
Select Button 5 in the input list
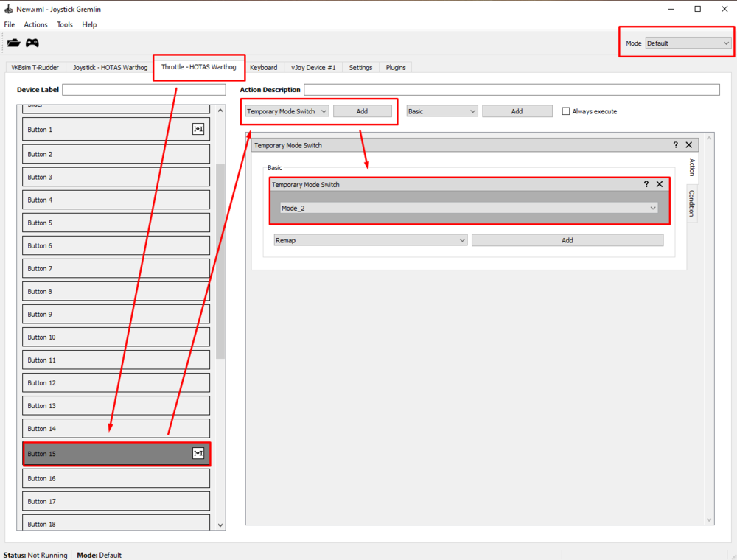pyautogui.click(x=116, y=223)
